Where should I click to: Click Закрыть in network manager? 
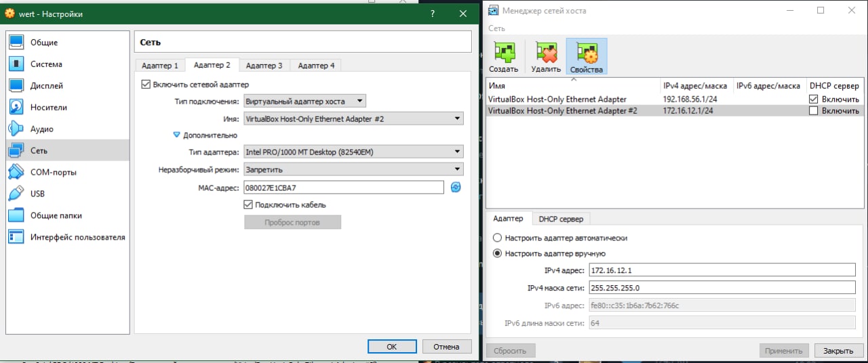pyautogui.click(x=838, y=351)
